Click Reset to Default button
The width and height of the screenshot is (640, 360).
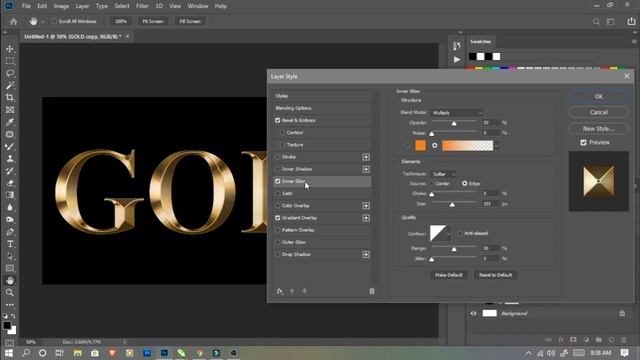point(495,275)
